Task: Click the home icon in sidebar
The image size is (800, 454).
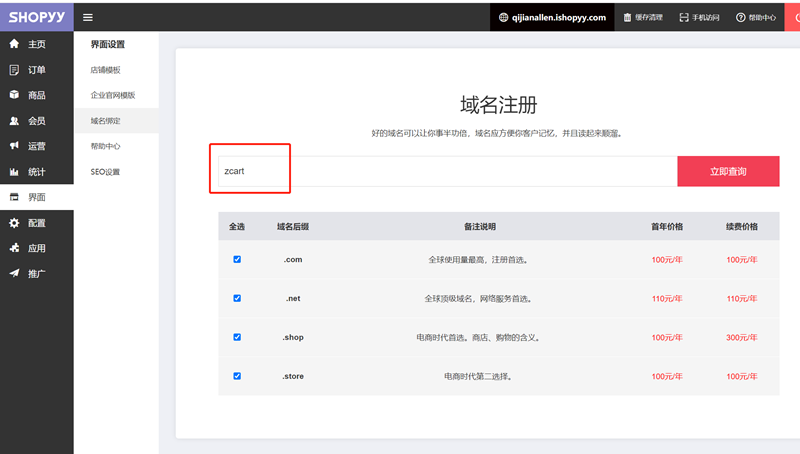Action: 14,44
